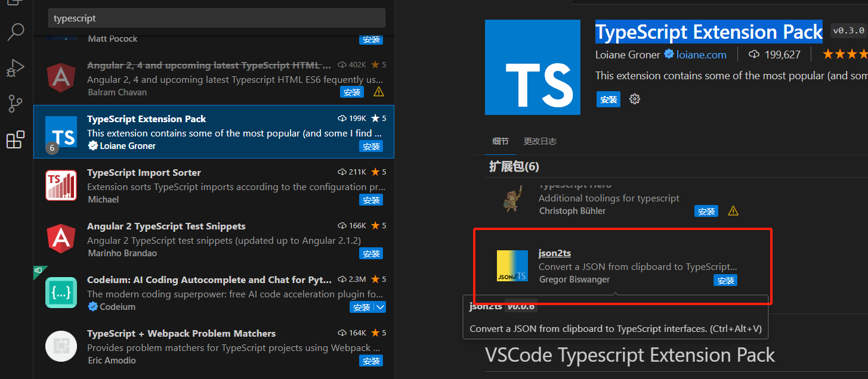This screenshot has width=868, height=379.
Task: Click the warning icon on Balram Chavan extension
Action: tap(378, 92)
